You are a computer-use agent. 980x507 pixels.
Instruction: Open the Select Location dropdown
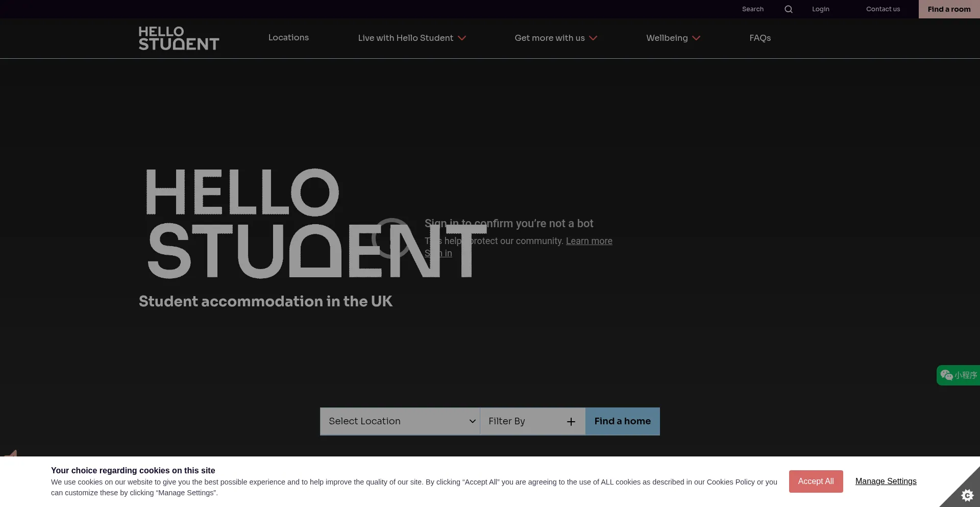click(x=400, y=421)
